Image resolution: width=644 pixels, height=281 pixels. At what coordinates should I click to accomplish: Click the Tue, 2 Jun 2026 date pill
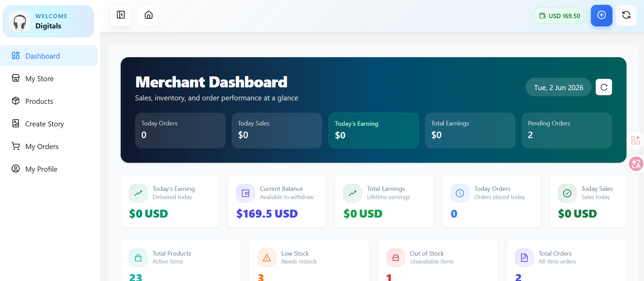559,87
